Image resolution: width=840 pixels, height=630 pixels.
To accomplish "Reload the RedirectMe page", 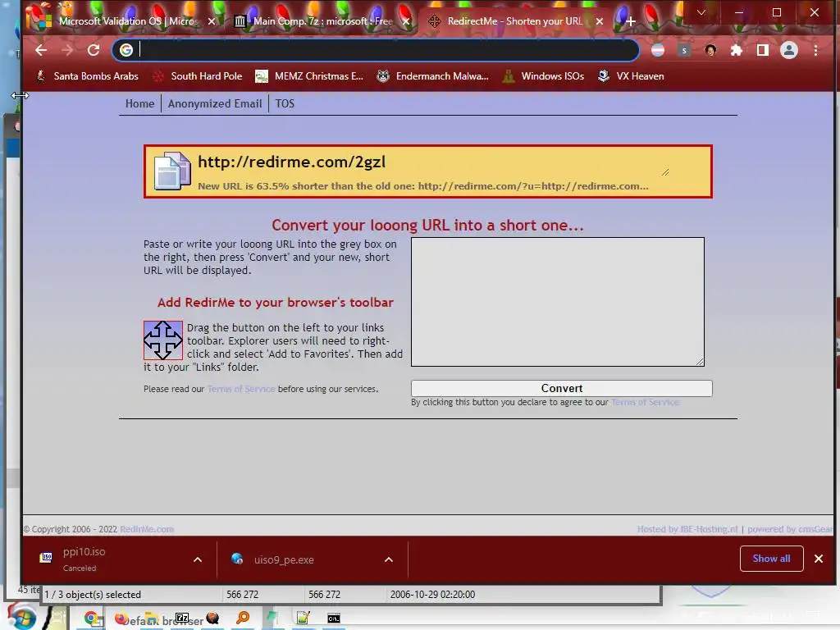I will (x=94, y=50).
